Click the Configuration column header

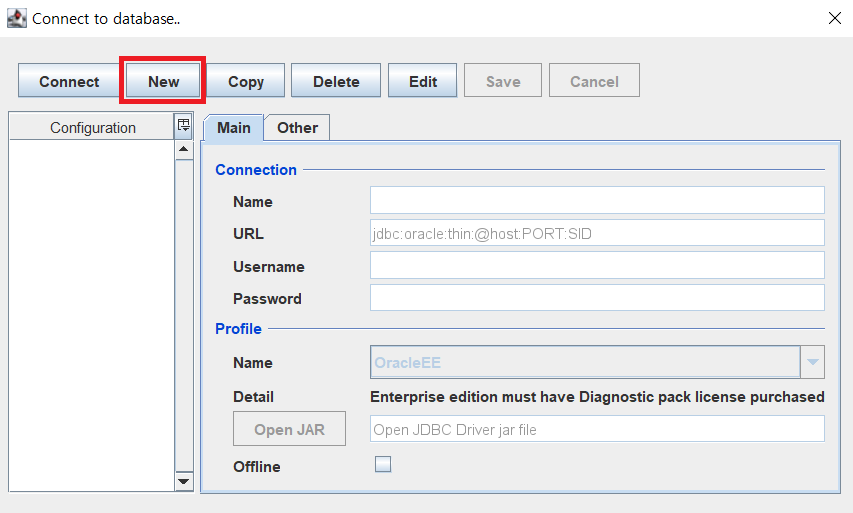point(92,127)
